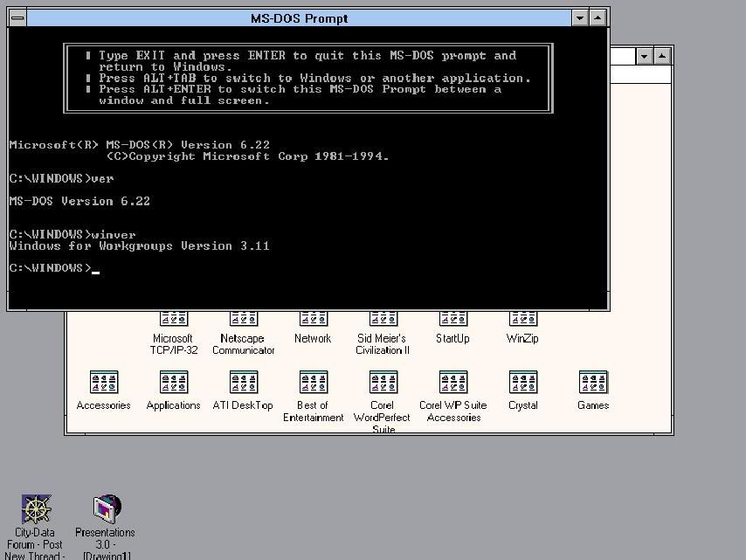Minimize the Program Manager window behind

644,56
